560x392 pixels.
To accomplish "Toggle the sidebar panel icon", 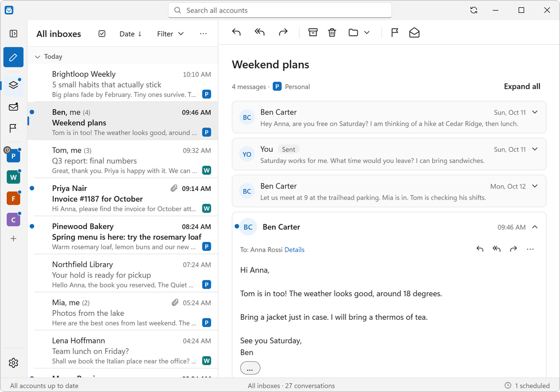I will 13,34.
